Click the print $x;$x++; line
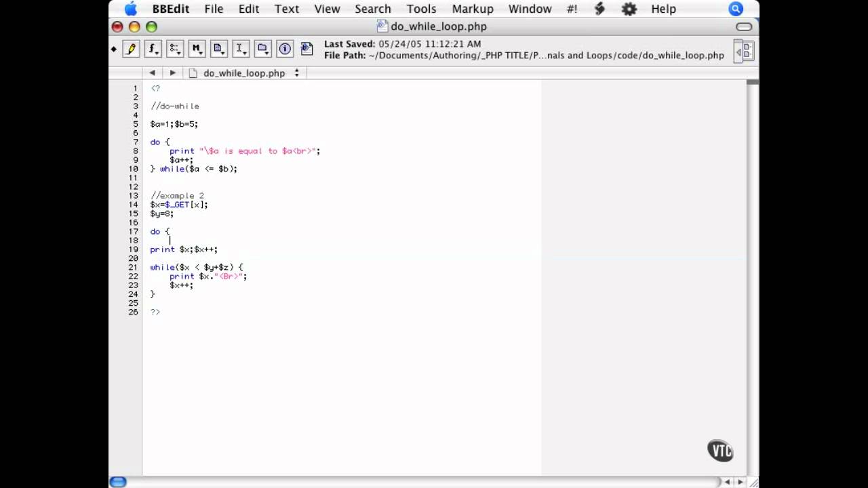This screenshot has height=488, width=868. click(x=184, y=249)
